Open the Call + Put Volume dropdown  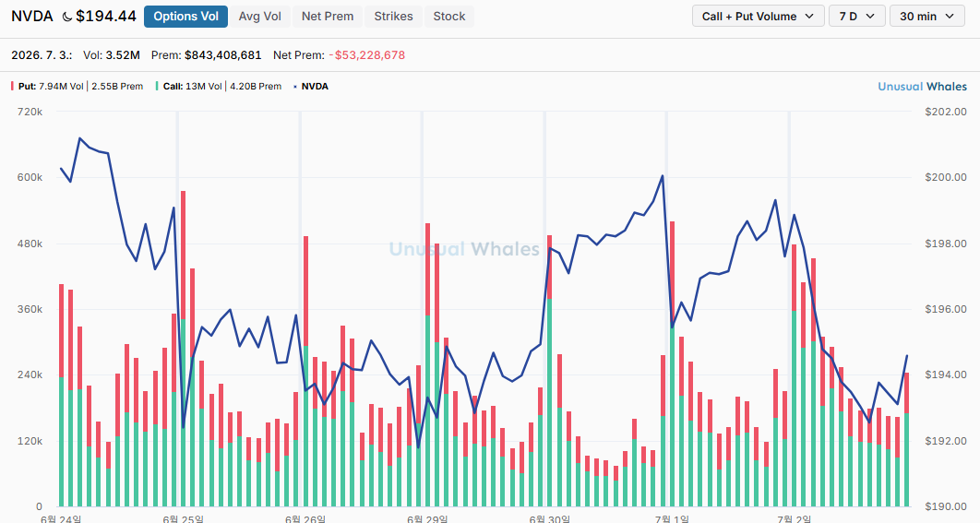759,17
